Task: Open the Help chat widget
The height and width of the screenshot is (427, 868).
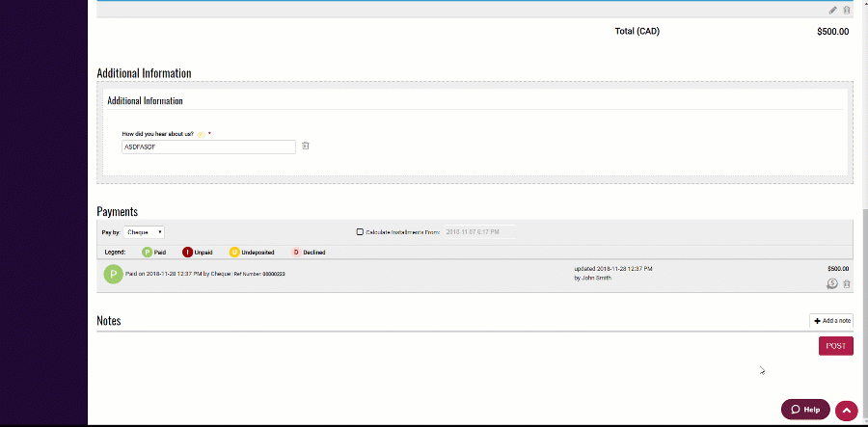Action: click(x=805, y=410)
